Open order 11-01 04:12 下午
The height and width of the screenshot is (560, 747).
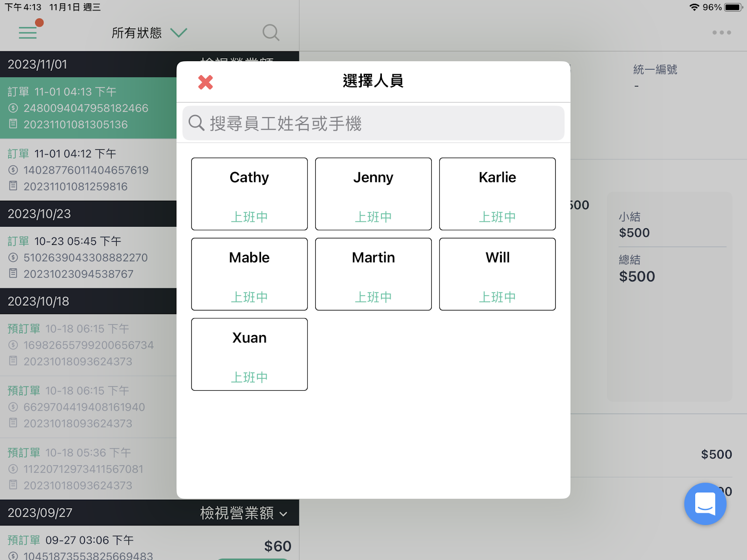[x=88, y=170]
